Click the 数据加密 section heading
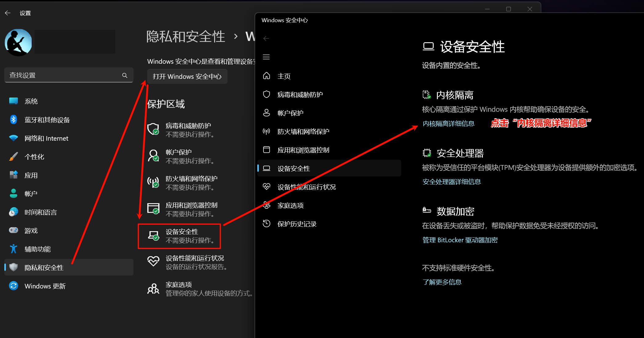Viewport: 644px width, 338px height. point(455,211)
